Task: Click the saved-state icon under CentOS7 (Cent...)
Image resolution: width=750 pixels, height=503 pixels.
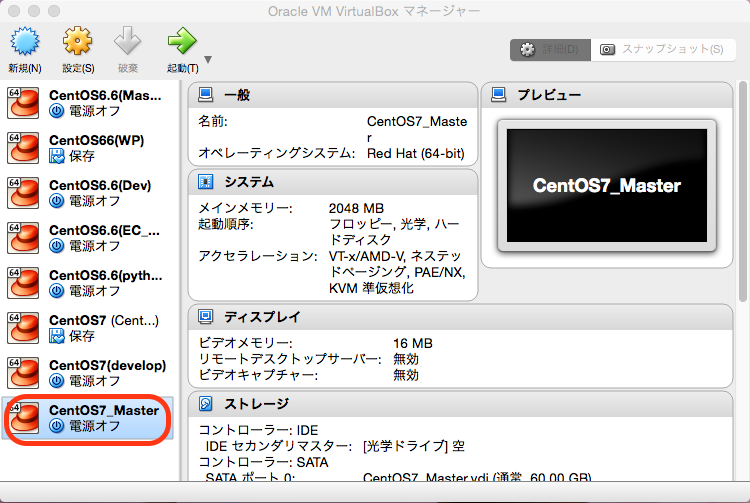Action: tap(56, 336)
